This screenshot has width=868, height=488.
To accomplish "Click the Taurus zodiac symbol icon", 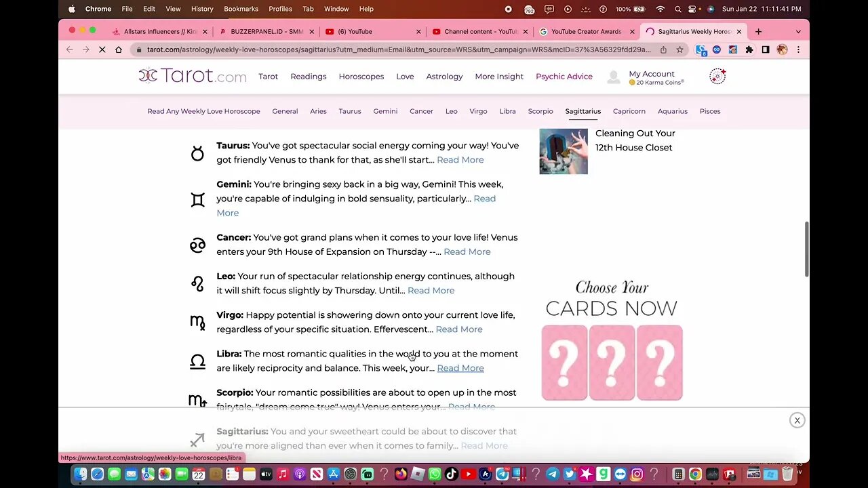I will [x=197, y=153].
